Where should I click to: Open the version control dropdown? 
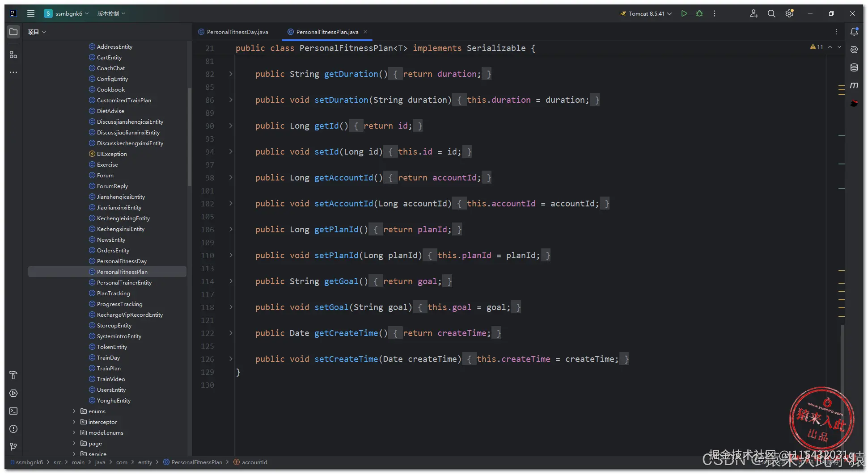click(111, 13)
